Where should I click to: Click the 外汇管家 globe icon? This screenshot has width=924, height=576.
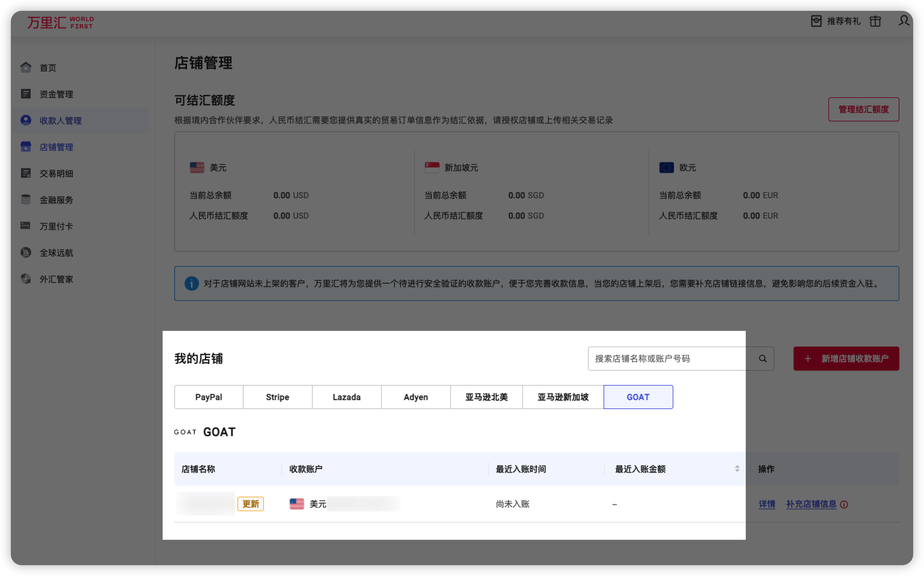coord(26,279)
